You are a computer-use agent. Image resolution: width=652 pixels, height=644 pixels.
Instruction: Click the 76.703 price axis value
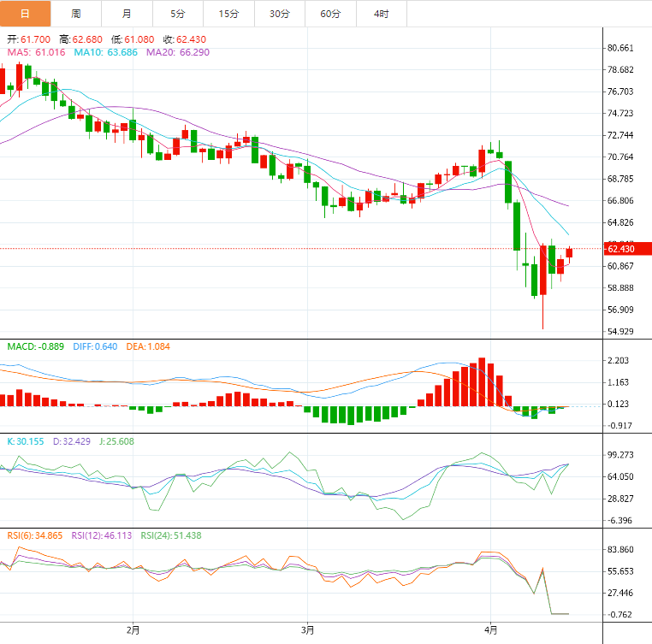(620, 92)
